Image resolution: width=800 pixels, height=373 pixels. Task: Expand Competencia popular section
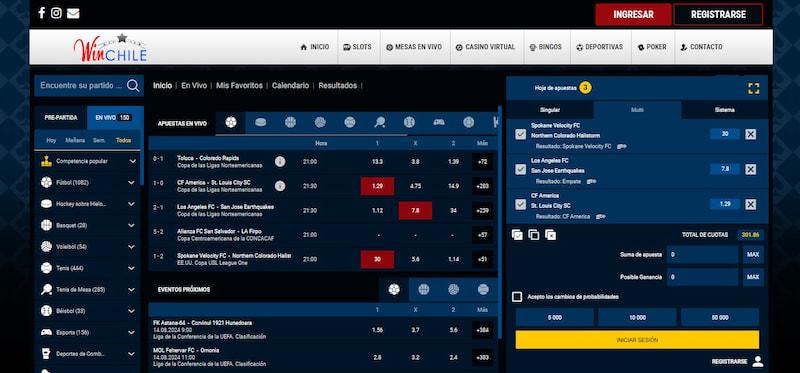(x=133, y=161)
